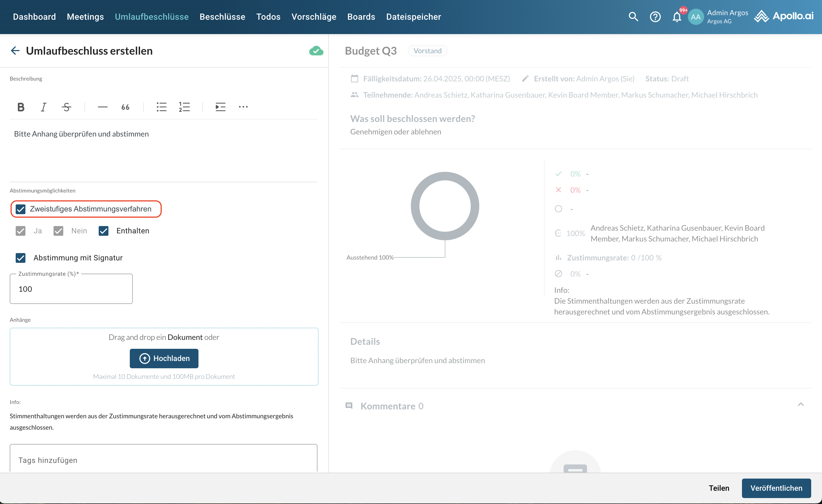Apply strikethrough text formatting
822x504 pixels.
point(67,107)
